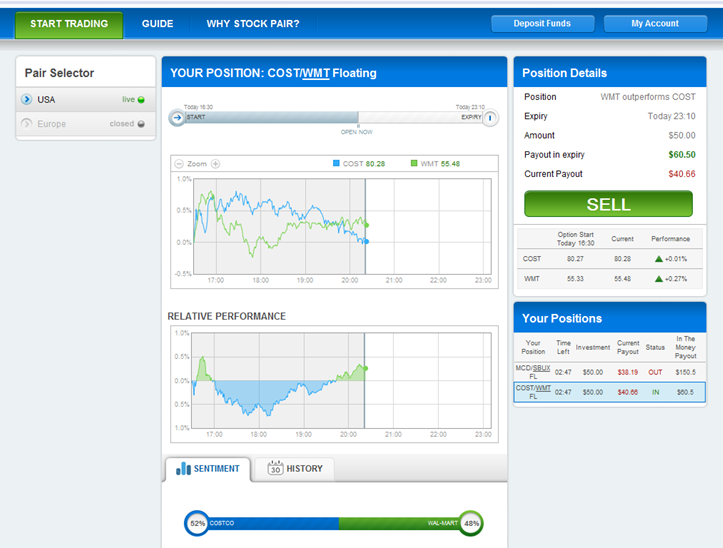The width and height of the screenshot is (723, 548).
Task: Click the zoom in plus icon
Action: tap(215, 164)
